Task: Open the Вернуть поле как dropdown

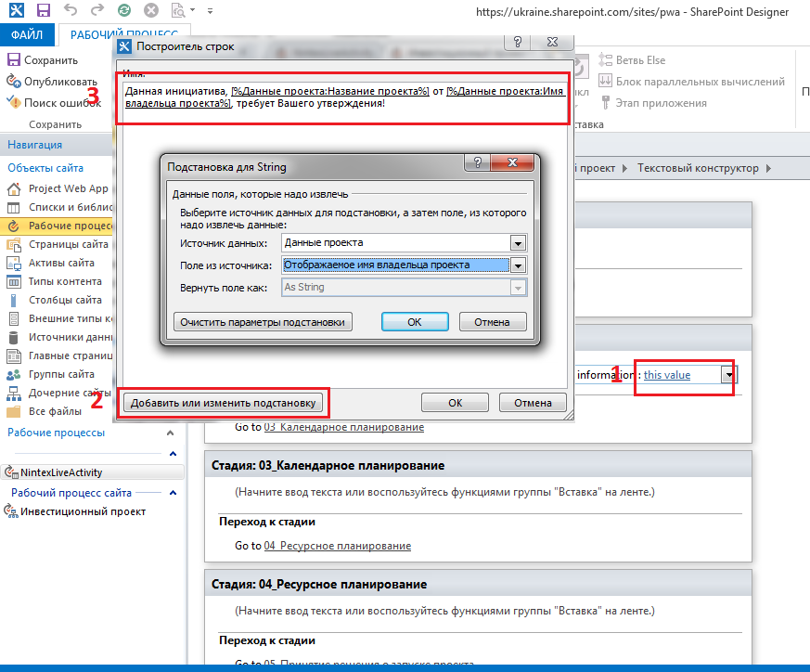Action: point(518,288)
